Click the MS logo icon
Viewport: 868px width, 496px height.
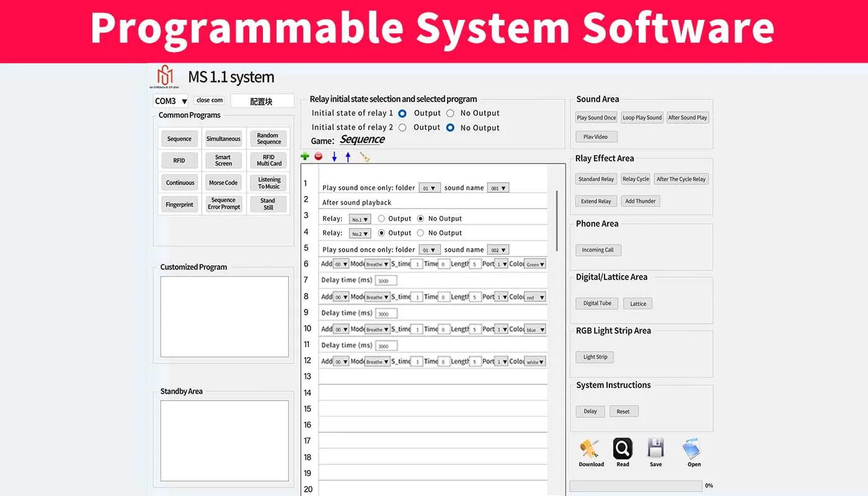[165, 77]
